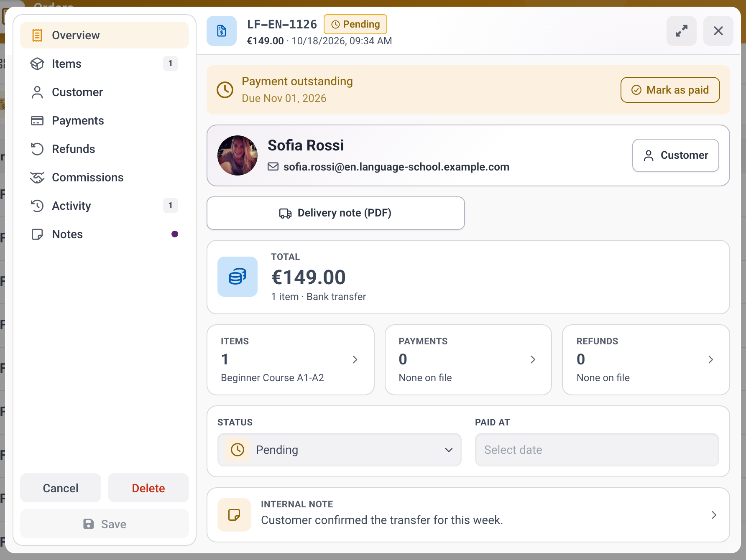Download the Delivery note PDF
Viewport: 746px width, 560px height.
[336, 213]
